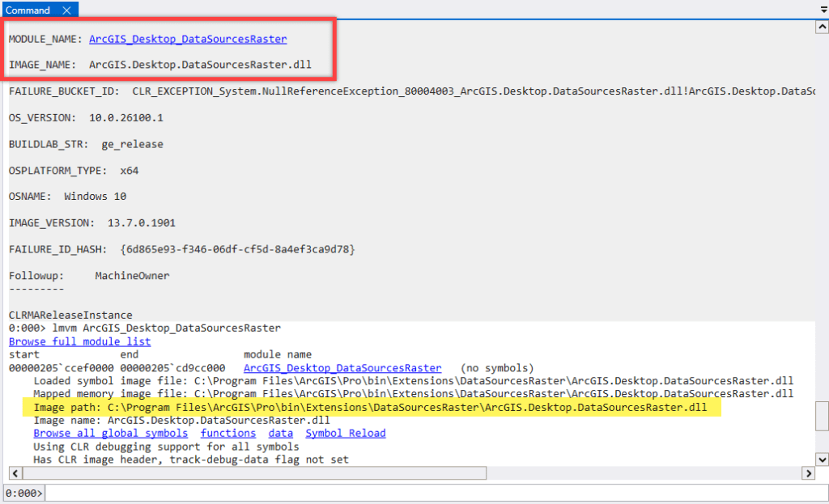Click the OS_VERSION 10.0.26100.1 value

coord(125,117)
